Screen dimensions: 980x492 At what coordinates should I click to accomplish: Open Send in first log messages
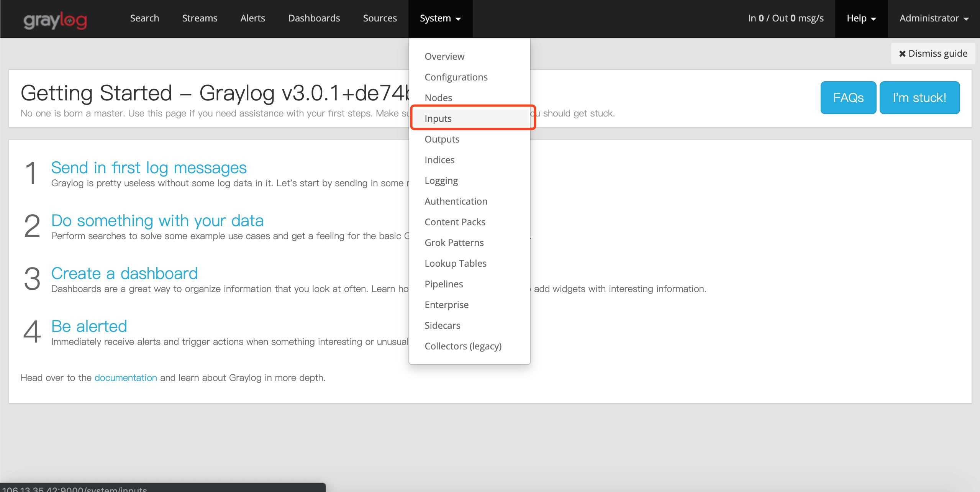(149, 168)
